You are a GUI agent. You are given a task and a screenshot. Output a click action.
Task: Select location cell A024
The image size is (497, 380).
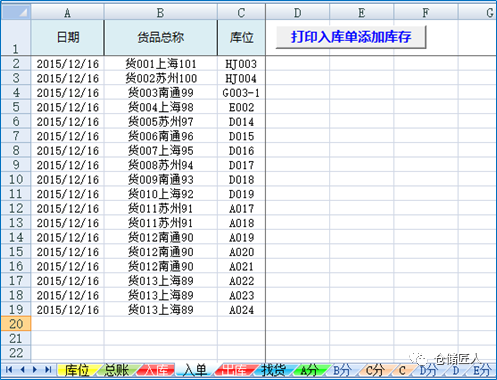point(241,309)
